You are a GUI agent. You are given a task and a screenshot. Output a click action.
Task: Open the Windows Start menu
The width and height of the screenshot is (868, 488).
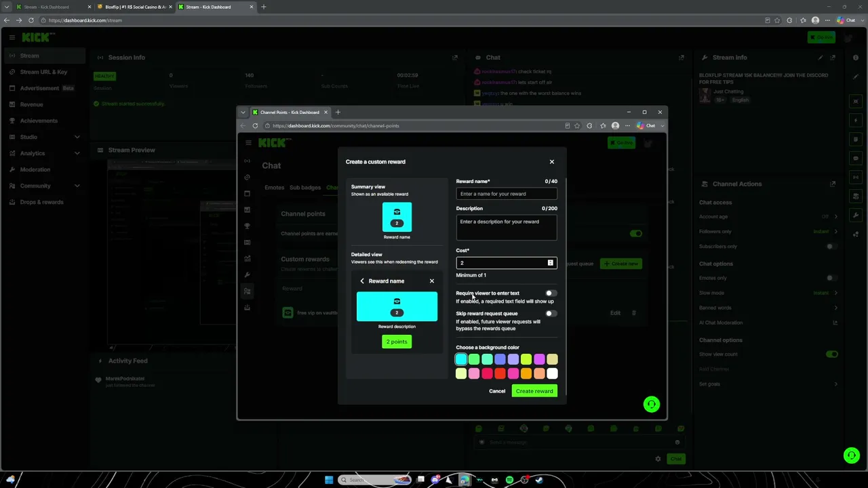tap(329, 480)
